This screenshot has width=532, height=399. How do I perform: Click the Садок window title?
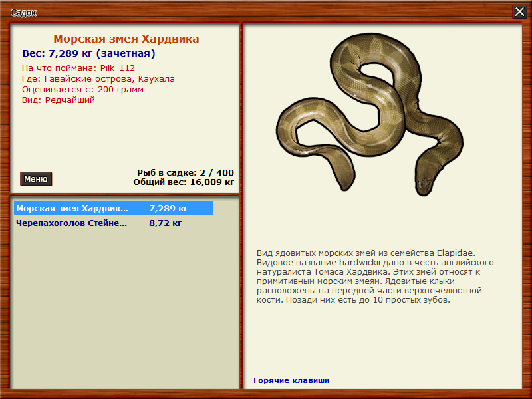pos(23,13)
